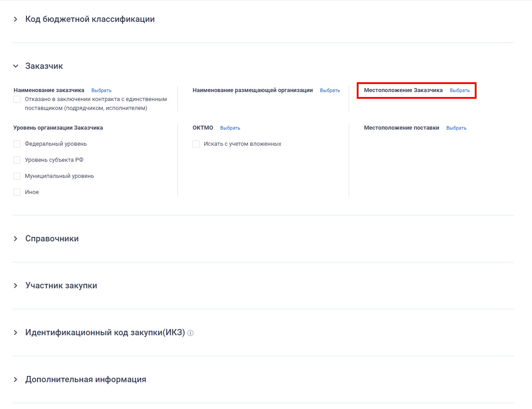
Task: Expand the Дополнительная информация section
Action: pyautogui.click(x=16, y=379)
